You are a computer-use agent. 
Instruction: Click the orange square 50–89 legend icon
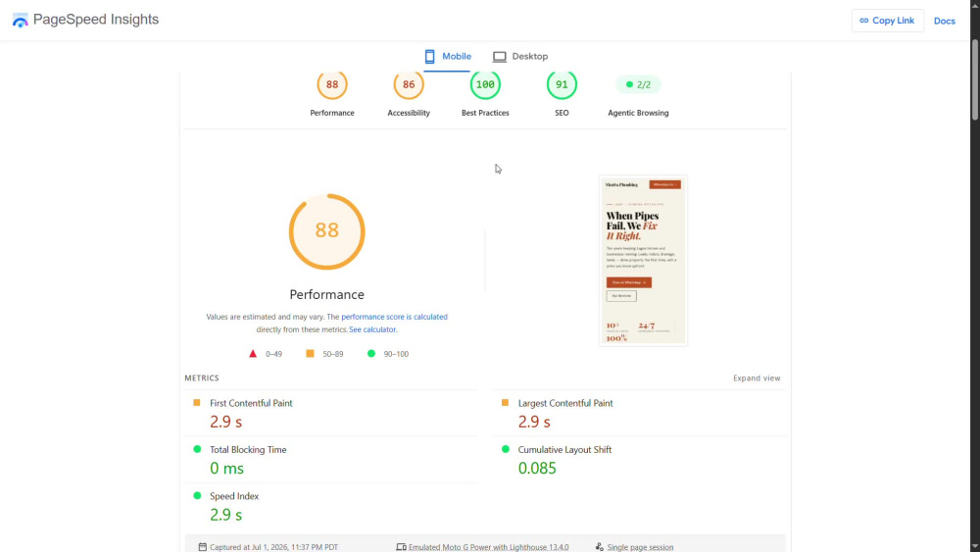(x=310, y=354)
